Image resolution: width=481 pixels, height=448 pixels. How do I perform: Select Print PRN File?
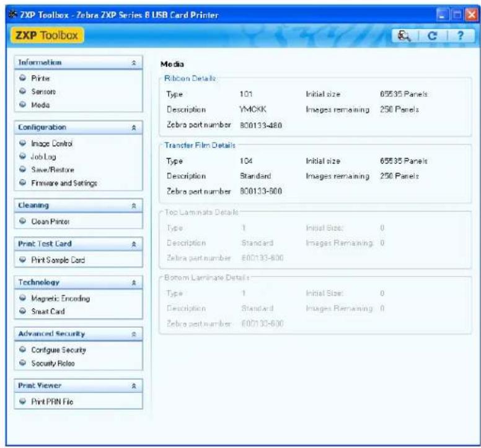(x=52, y=402)
